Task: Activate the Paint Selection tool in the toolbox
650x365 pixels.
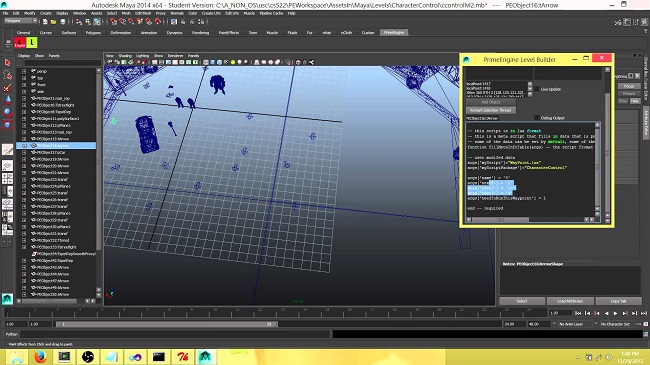Action: pyautogui.click(x=7, y=88)
